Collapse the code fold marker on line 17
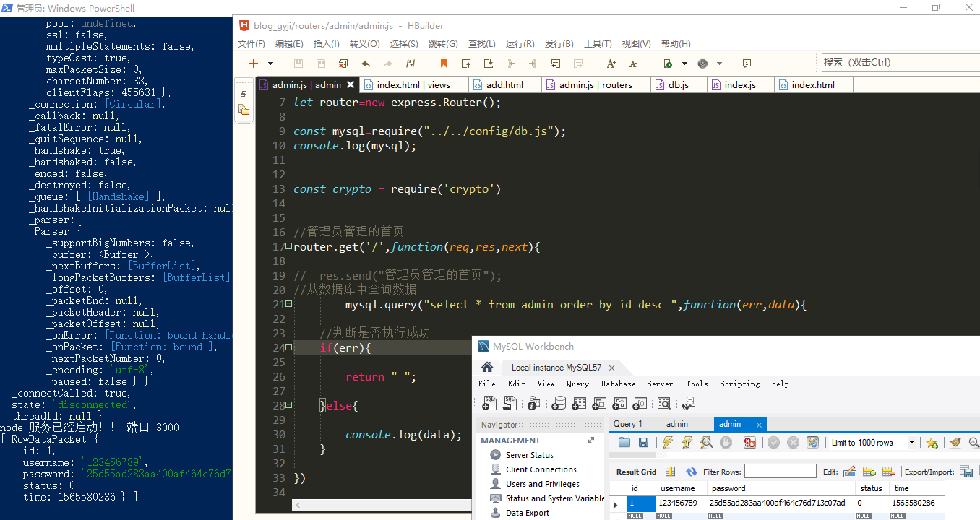980x520 pixels. [288, 247]
